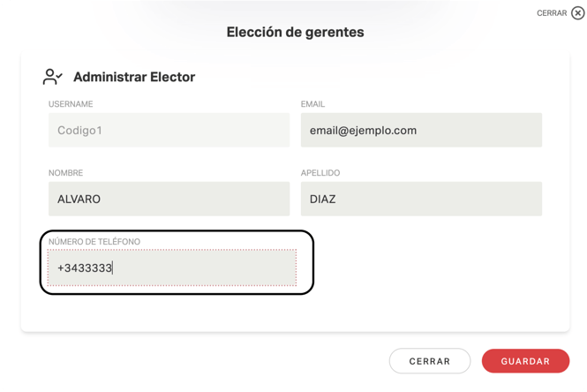Screen dimensions: 587x392
Task: Click the ALVARO text in the form
Action: pos(79,200)
